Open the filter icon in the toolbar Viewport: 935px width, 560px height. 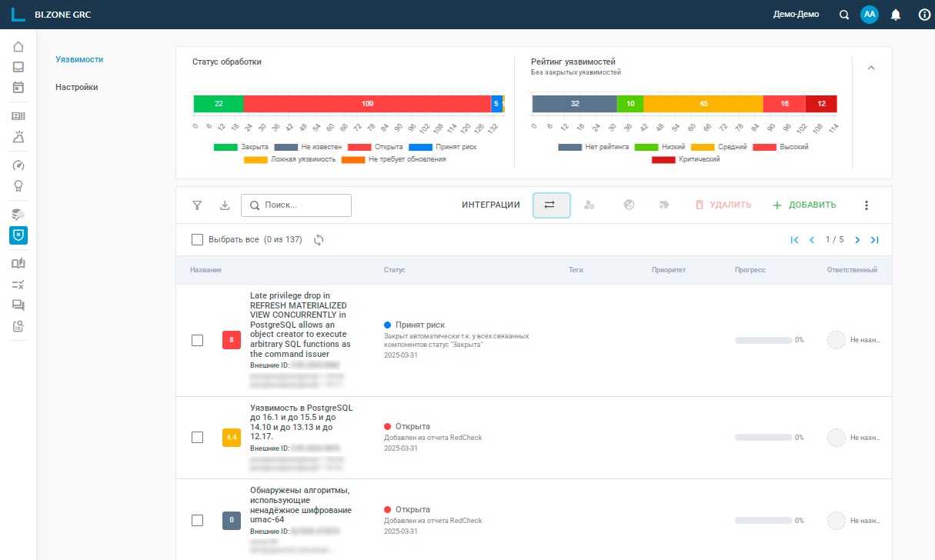(x=198, y=205)
